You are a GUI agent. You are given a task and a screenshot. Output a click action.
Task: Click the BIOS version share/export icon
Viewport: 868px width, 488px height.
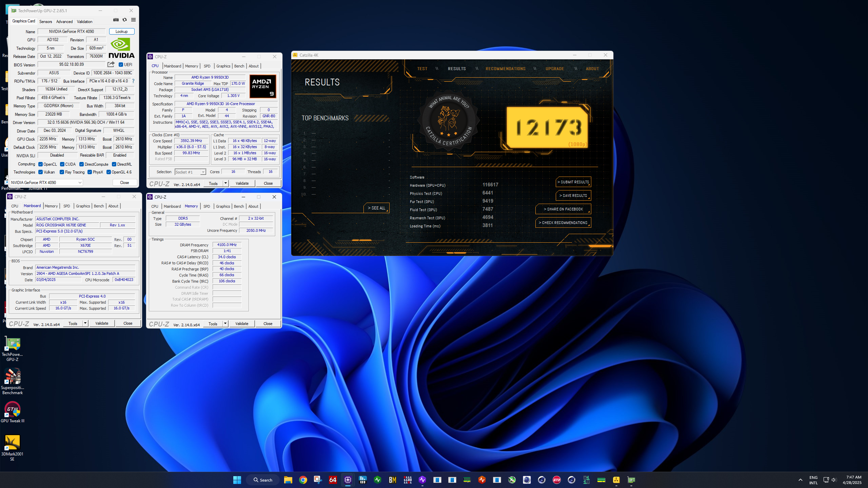(111, 64)
